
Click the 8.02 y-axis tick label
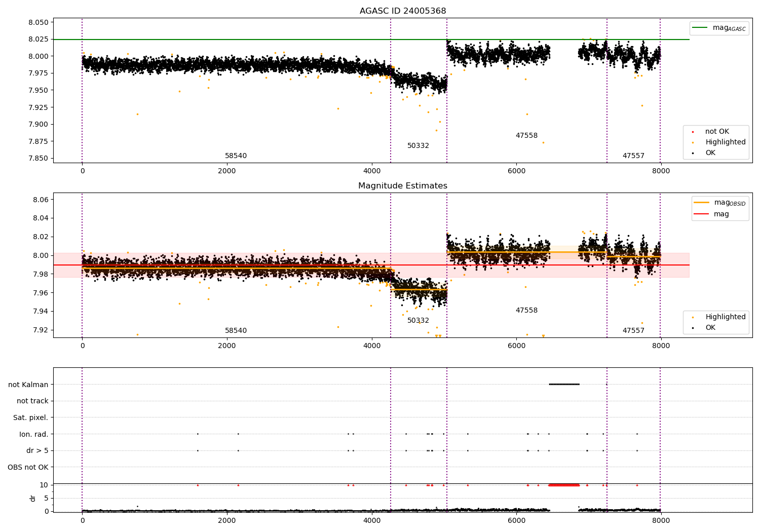(x=41, y=237)
